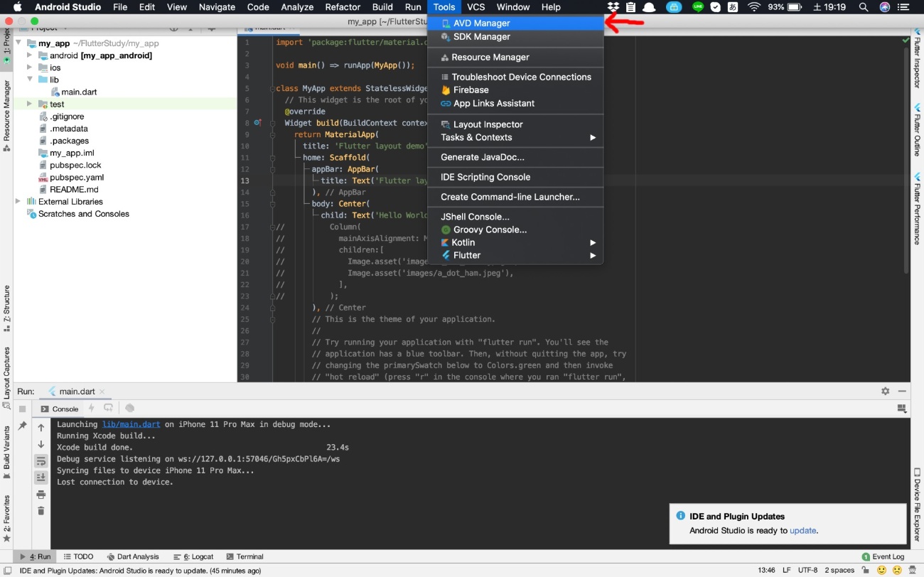Screen dimensions: 924x577
Task: Close the main.dart Run tab
Action: point(102,392)
